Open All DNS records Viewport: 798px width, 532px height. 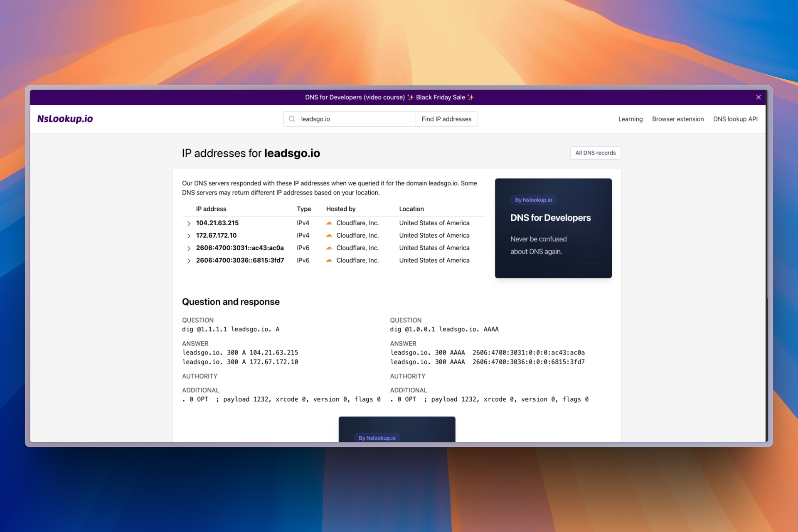coord(595,153)
